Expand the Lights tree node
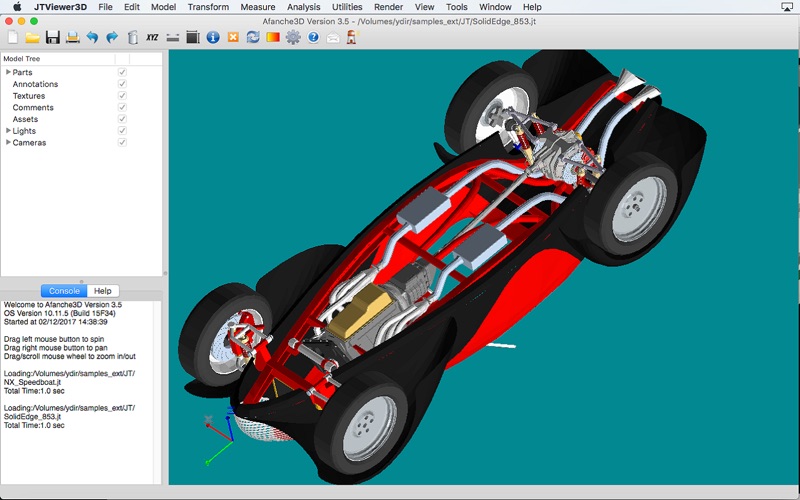 [8, 131]
